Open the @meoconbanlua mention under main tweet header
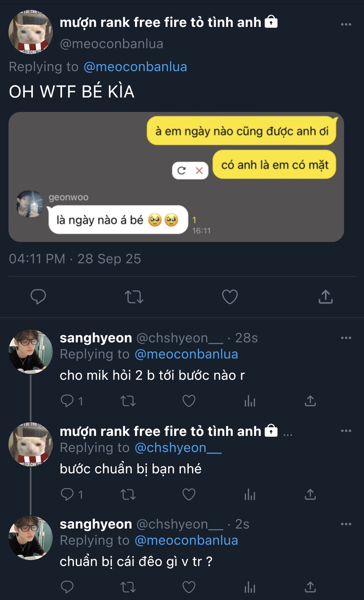 tap(135, 67)
